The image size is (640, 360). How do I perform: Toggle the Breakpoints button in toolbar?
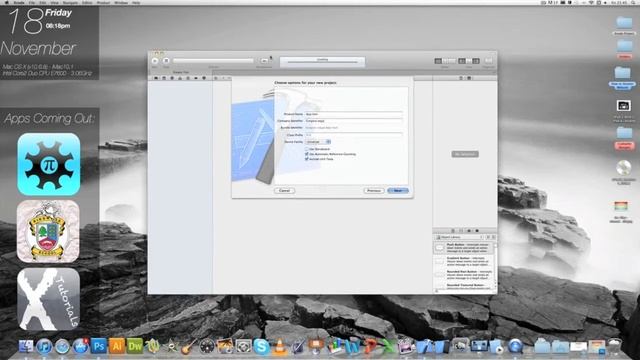tap(264, 61)
